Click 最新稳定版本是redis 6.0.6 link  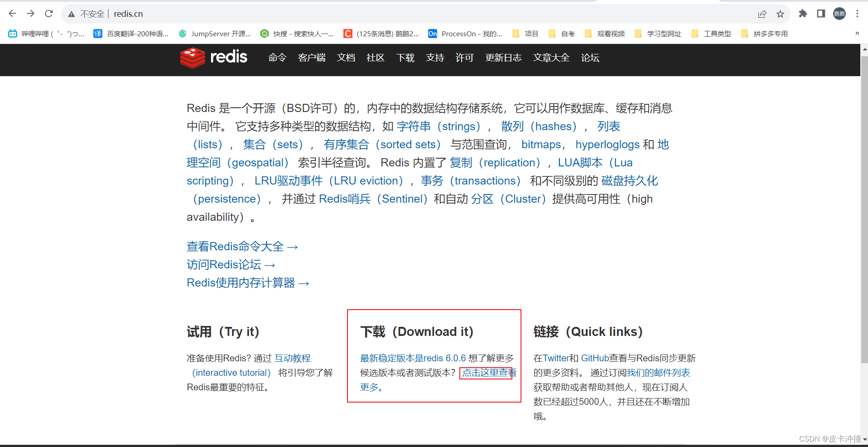click(413, 358)
